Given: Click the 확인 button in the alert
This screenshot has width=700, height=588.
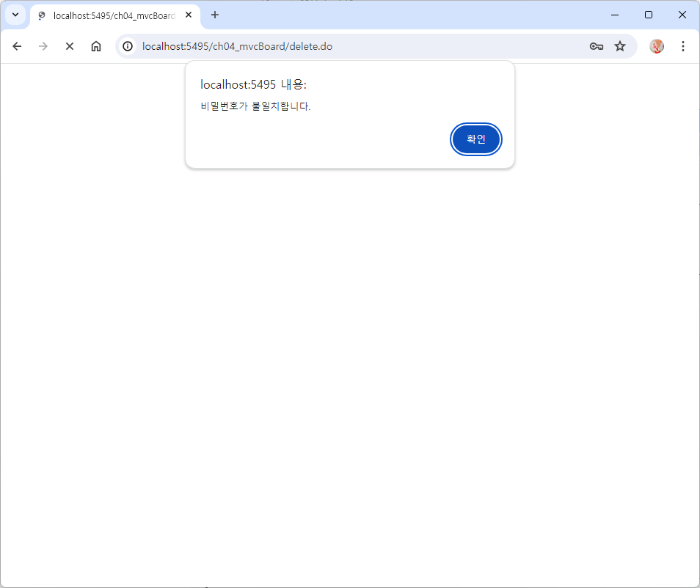Looking at the screenshot, I should pos(476,139).
